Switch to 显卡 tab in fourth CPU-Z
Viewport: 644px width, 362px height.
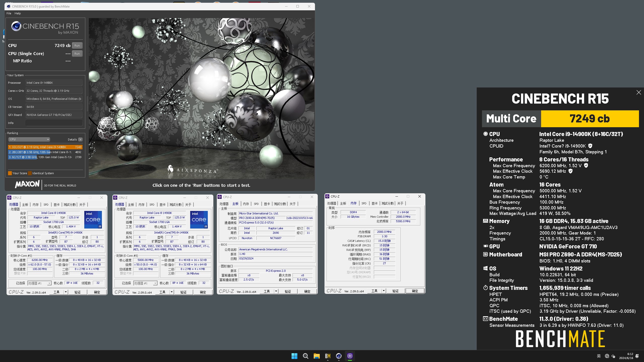coord(375,203)
